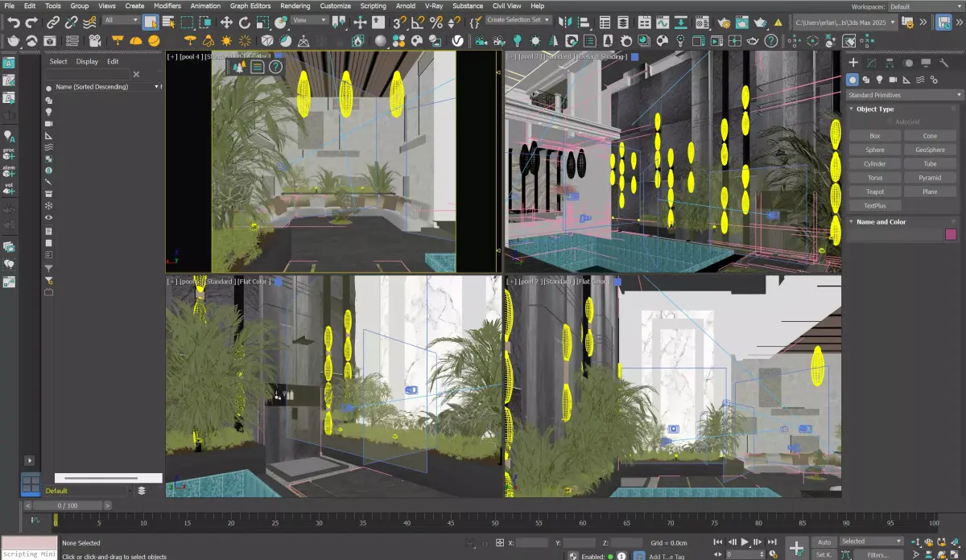
Task: Collapse the Name and Color rollout
Action: click(881, 222)
